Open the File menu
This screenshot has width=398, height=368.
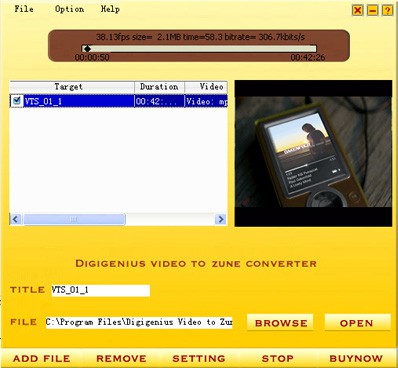pyautogui.click(x=24, y=9)
